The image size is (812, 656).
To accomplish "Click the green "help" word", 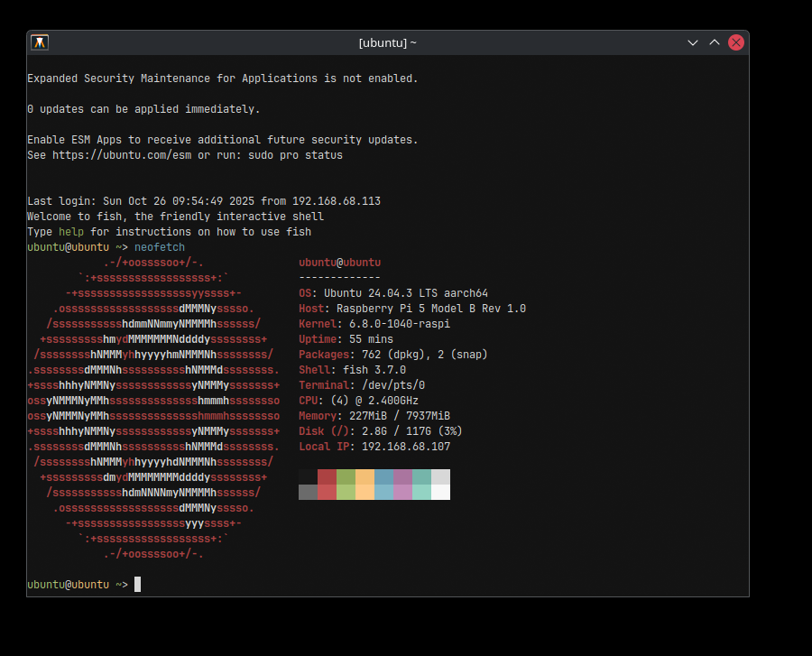I will pos(71,232).
